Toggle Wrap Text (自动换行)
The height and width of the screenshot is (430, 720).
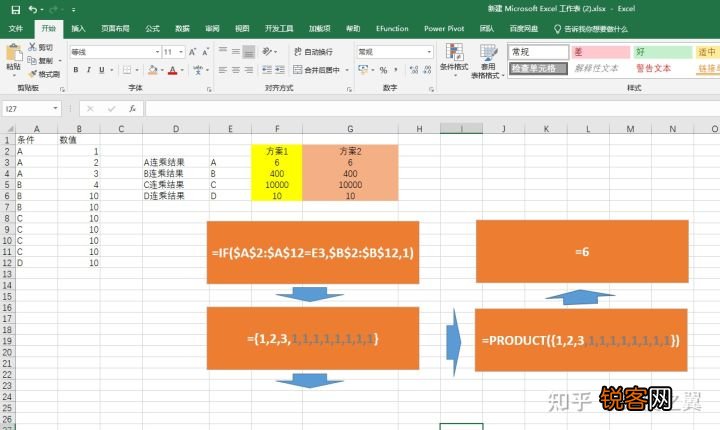point(313,51)
